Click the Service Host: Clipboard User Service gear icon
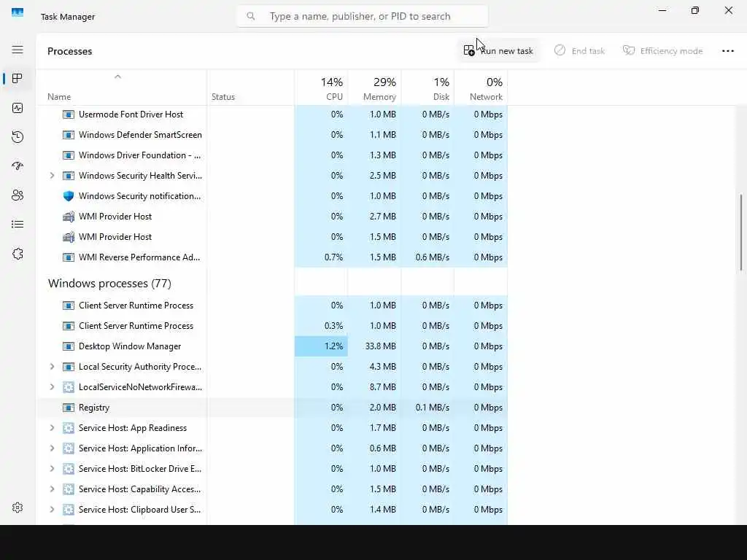The width and height of the screenshot is (747, 560). click(69, 510)
